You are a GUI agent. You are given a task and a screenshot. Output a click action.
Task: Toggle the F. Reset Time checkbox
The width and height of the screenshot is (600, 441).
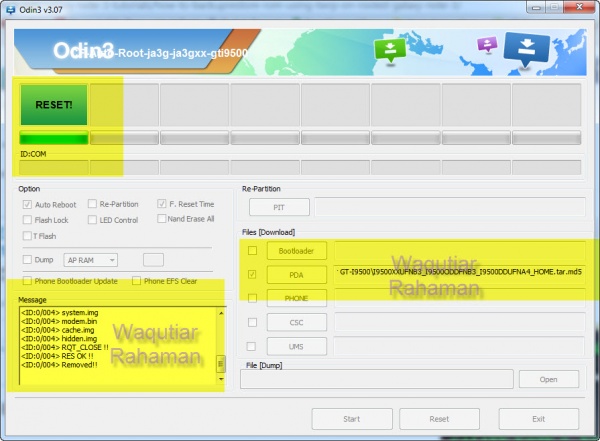click(x=162, y=204)
